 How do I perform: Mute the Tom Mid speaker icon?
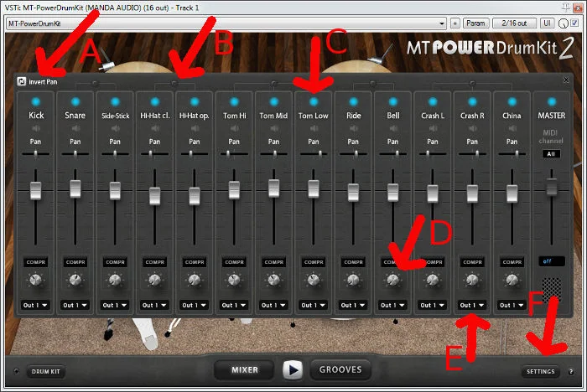pos(274,128)
